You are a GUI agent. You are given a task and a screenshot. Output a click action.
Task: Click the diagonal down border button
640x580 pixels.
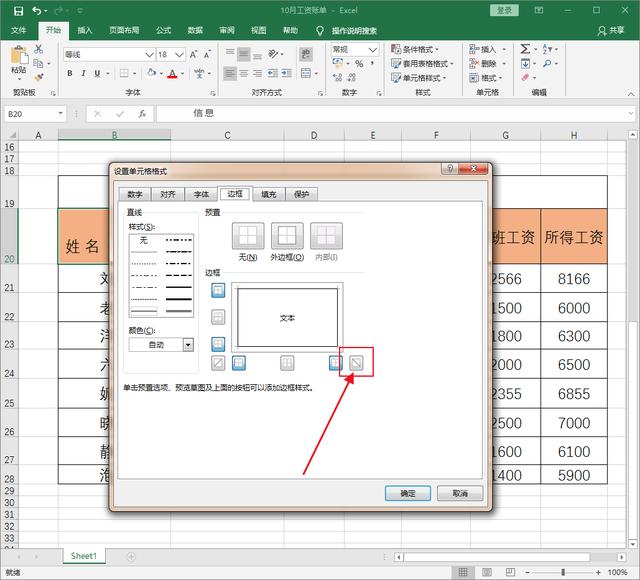356,363
